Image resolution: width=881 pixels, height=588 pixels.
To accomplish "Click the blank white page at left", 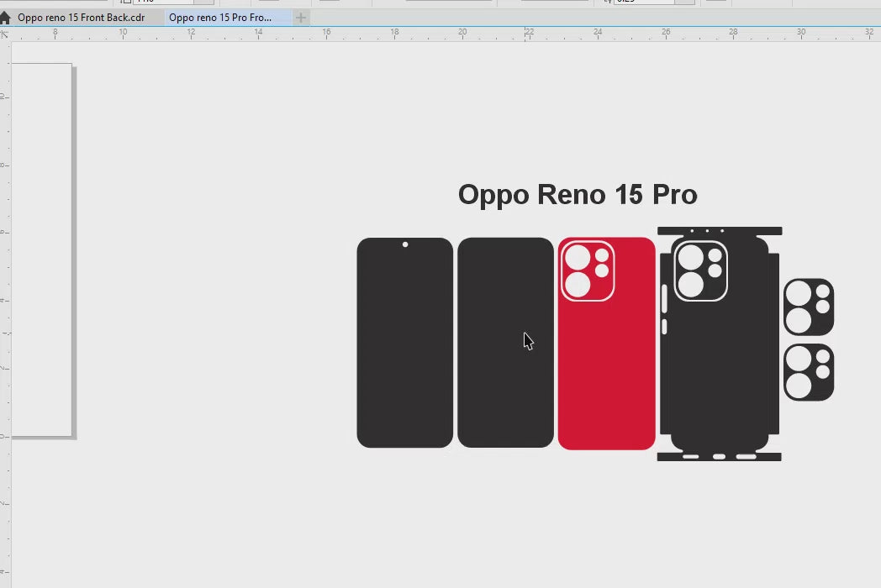I will click(x=41, y=252).
